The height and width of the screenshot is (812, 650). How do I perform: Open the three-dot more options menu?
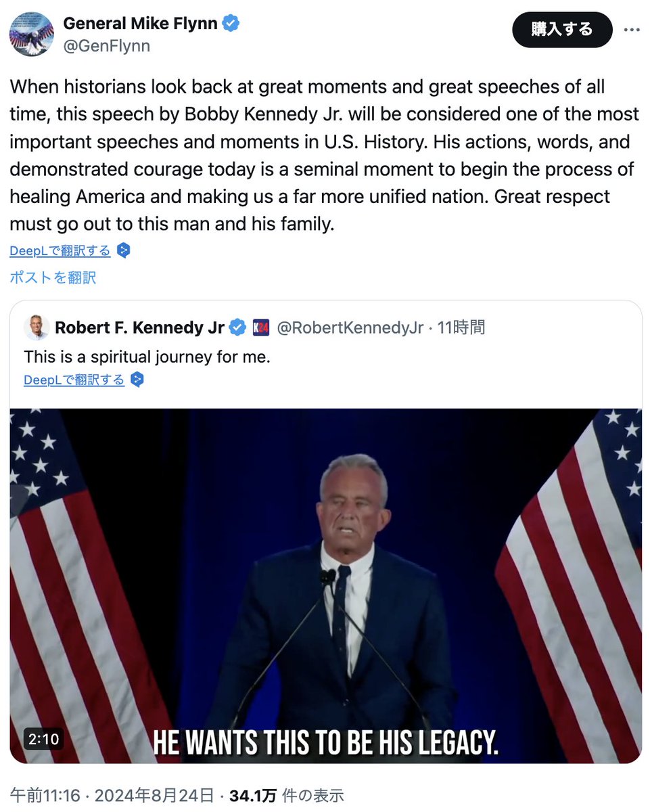(630, 30)
